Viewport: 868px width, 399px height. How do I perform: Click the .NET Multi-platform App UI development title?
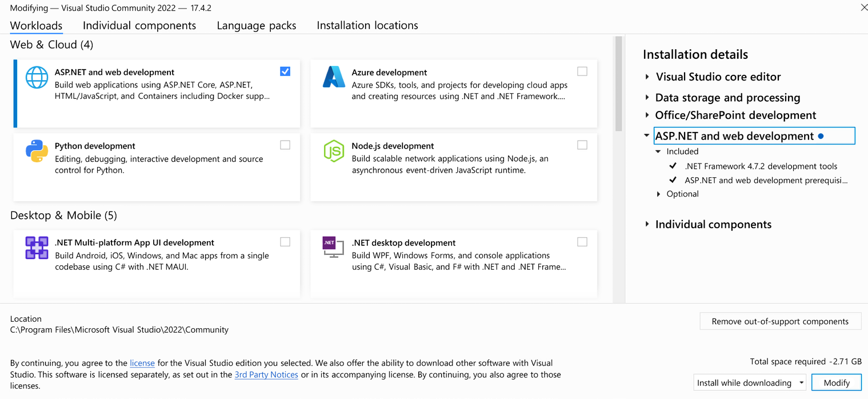pyautogui.click(x=134, y=242)
